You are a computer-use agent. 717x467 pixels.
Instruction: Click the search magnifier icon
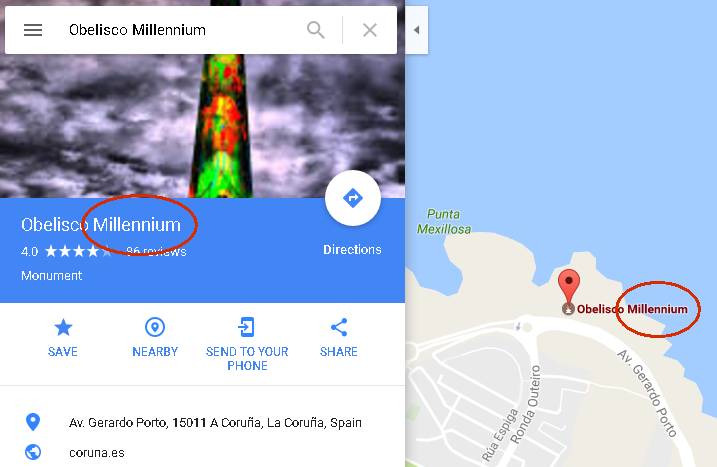pyautogui.click(x=316, y=30)
